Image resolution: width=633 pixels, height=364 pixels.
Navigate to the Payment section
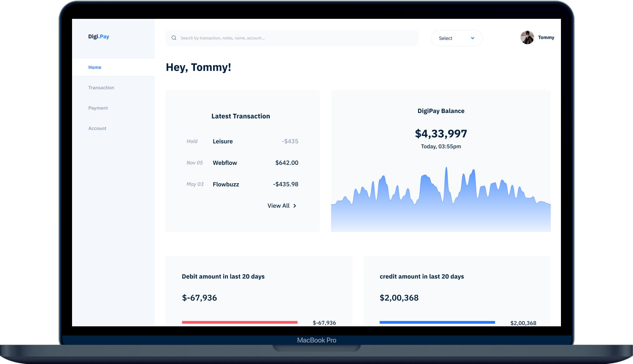(x=98, y=108)
